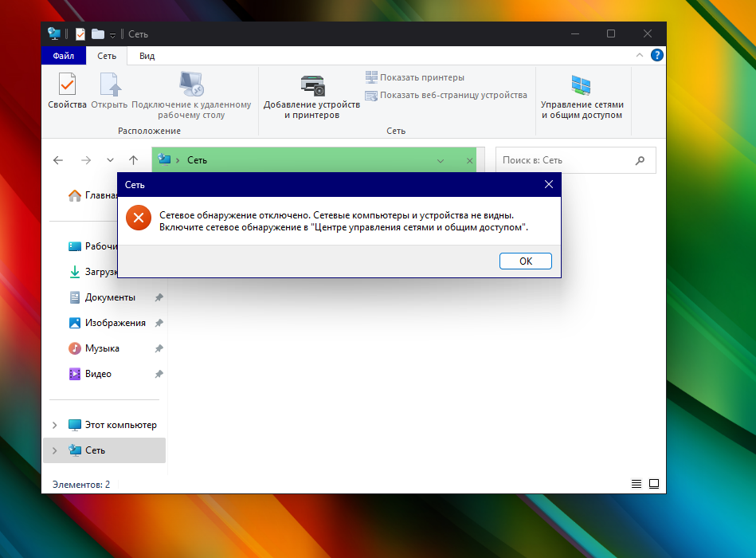Close the Сеть error dialog

(x=548, y=185)
